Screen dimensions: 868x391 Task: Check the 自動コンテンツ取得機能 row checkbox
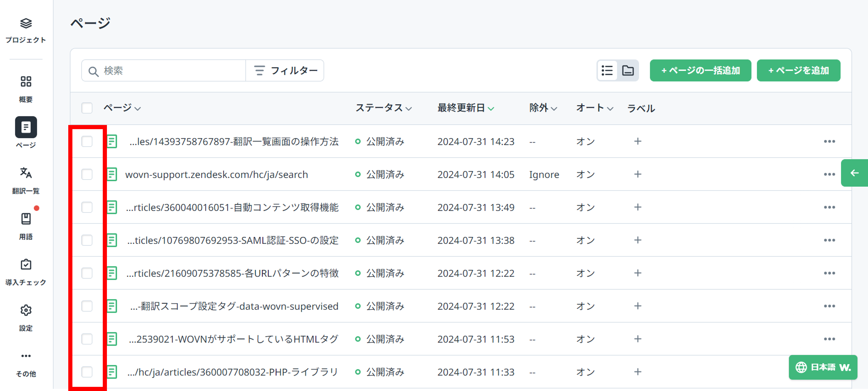87,207
